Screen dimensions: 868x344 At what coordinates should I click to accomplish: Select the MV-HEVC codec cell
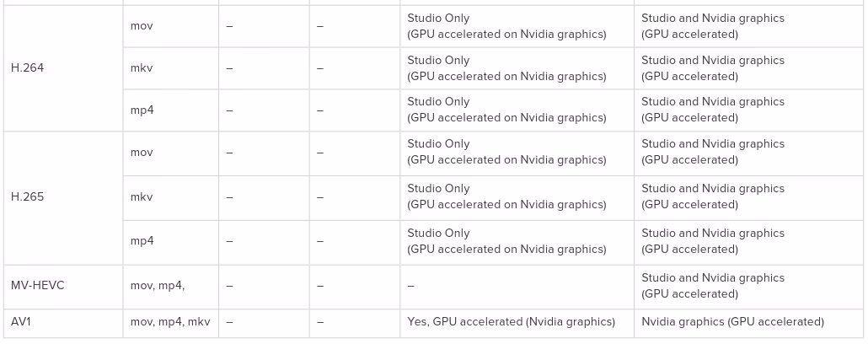[x=37, y=286]
